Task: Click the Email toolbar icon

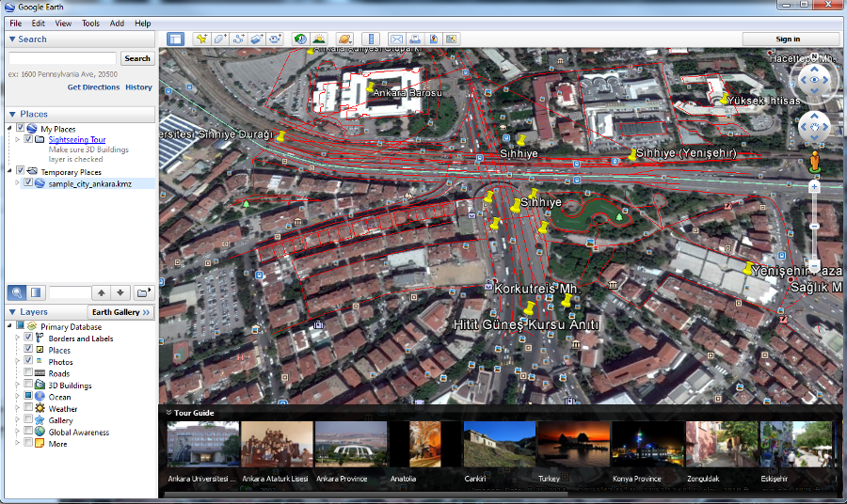Action: (x=396, y=39)
